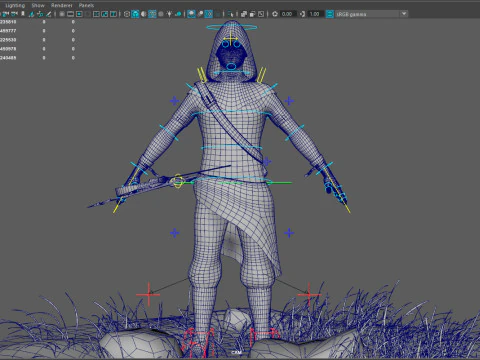
Task: Toggle X-Ray Active Components
Action: (x=252, y=14)
